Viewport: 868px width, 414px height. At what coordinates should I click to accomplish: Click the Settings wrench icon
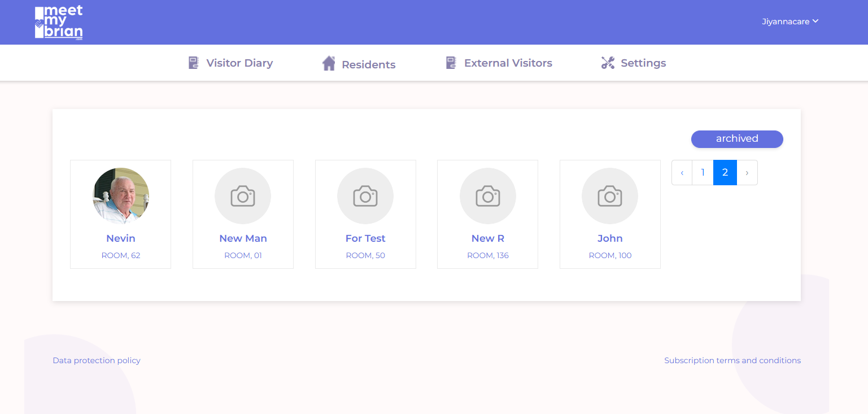(608, 63)
